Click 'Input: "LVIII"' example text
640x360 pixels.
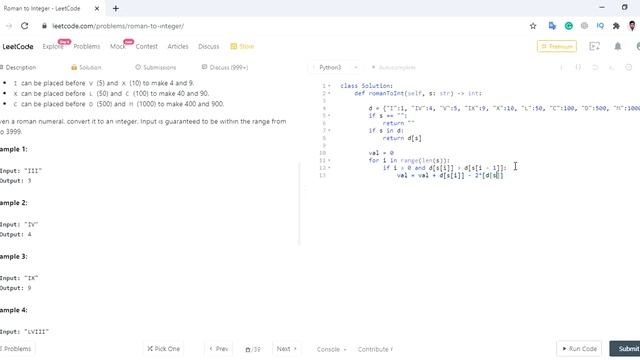pyautogui.click(x=24, y=332)
